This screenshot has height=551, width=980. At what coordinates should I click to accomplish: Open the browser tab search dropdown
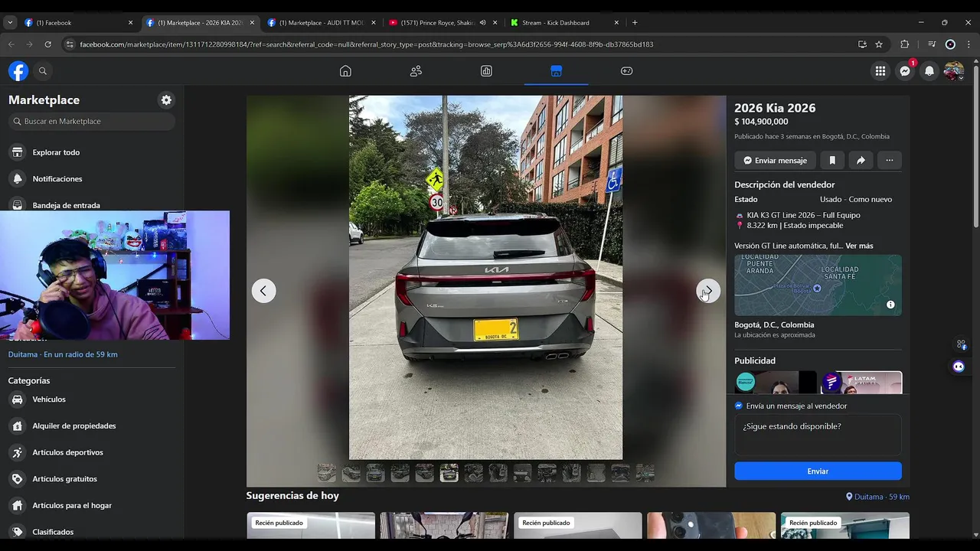(10, 23)
